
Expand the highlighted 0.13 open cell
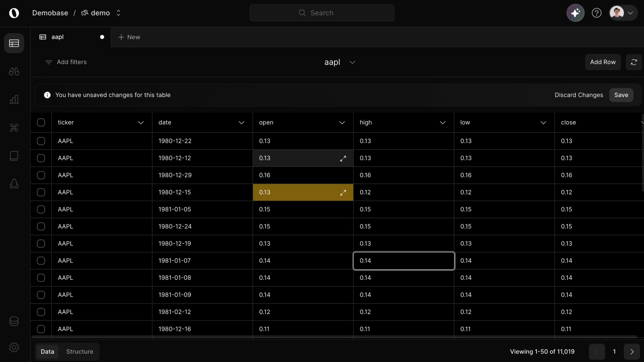coord(343,193)
